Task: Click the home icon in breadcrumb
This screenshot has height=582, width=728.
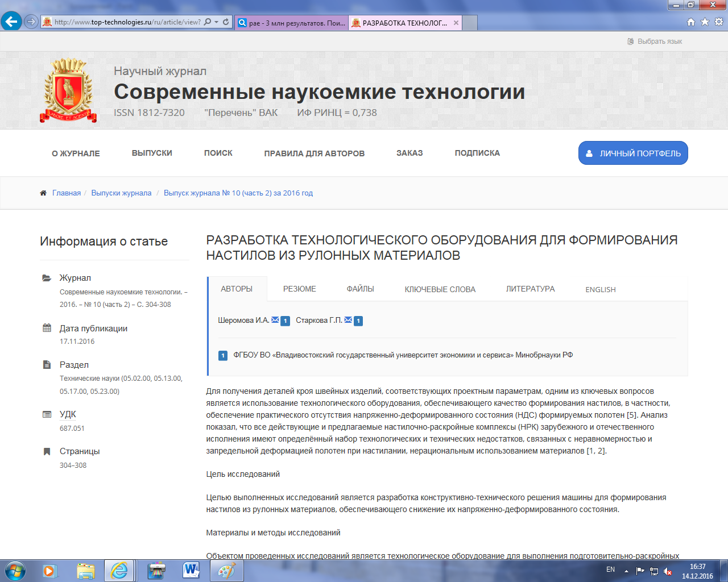Action: [43, 193]
